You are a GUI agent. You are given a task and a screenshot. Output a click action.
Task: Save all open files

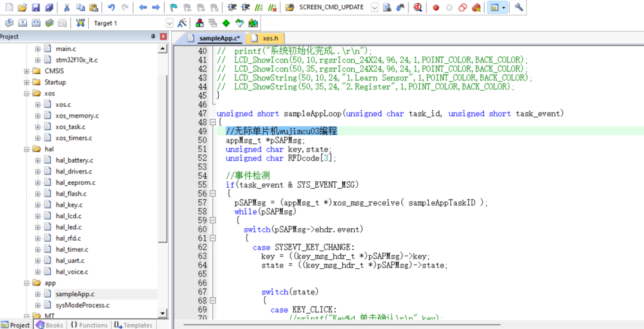[x=49, y=7]
